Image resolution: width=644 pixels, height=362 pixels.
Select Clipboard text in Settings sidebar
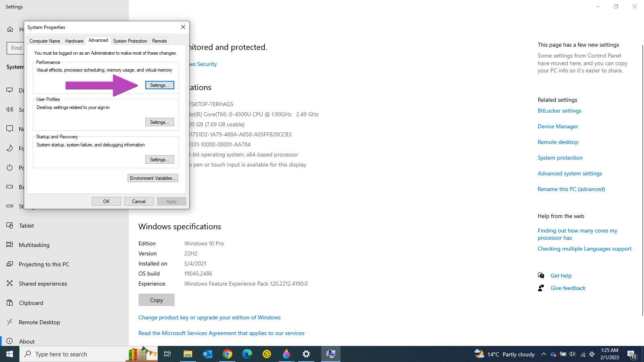tap(31, 303)
